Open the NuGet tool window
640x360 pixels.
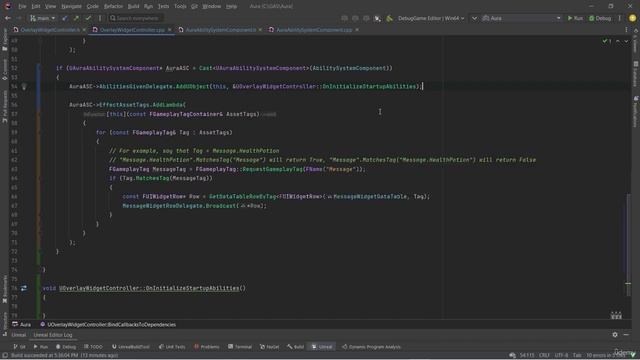coord(269,347)
